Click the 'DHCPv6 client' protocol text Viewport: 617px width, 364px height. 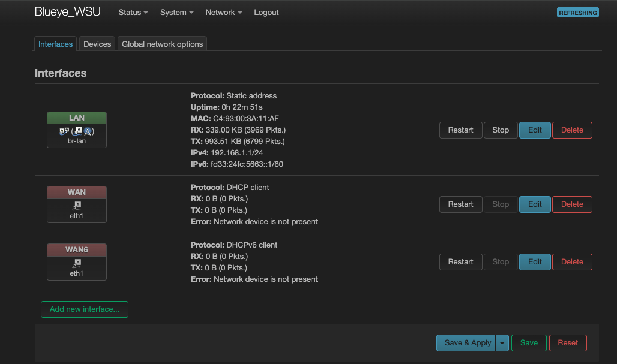coord(252,245)
